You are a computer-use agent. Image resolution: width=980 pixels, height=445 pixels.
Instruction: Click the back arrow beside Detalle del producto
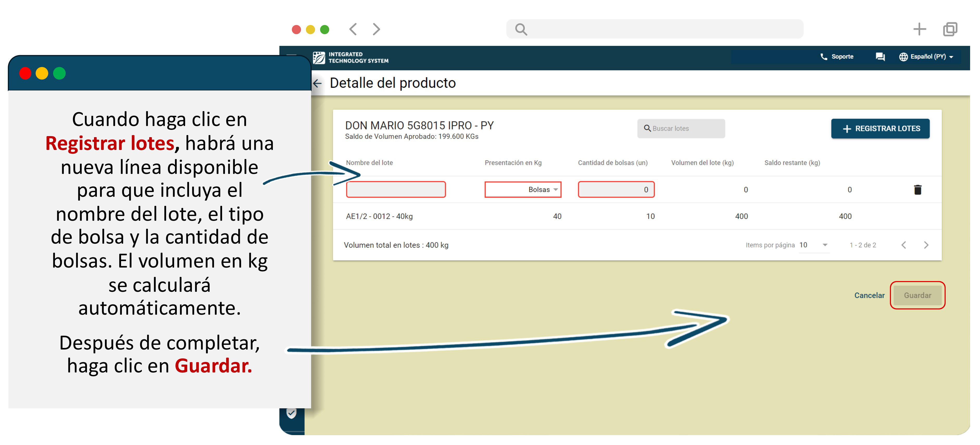pos(317,83)
